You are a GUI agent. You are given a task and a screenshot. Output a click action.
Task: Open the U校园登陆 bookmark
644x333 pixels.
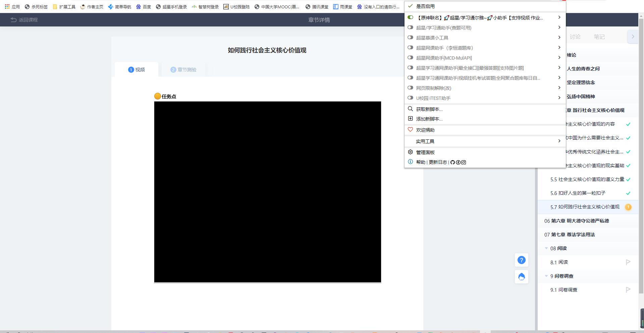pyautogui.click(x=236, y=7)
